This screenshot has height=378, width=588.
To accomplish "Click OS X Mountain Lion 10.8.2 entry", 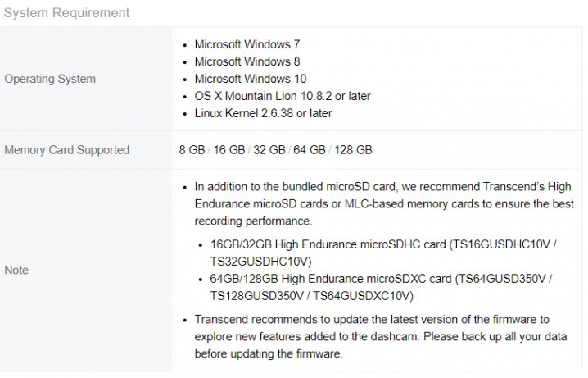I will pyautogui.click(x=283, y=96).
